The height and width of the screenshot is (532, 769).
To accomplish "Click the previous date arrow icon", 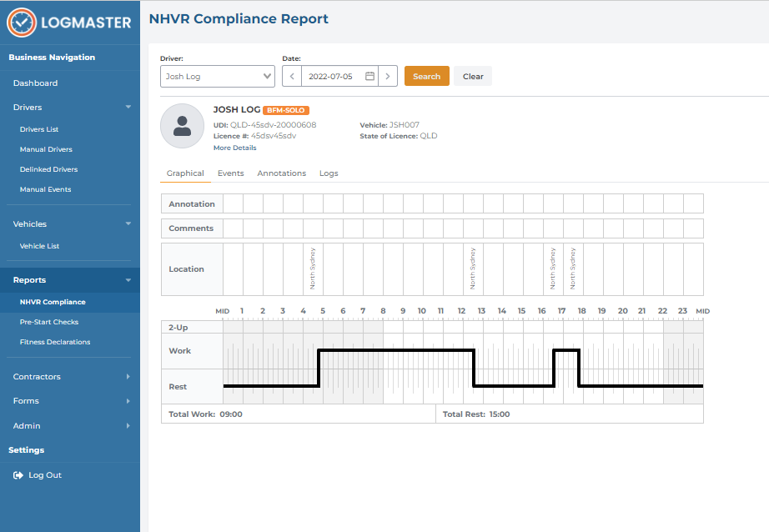I will pos(292,75).
